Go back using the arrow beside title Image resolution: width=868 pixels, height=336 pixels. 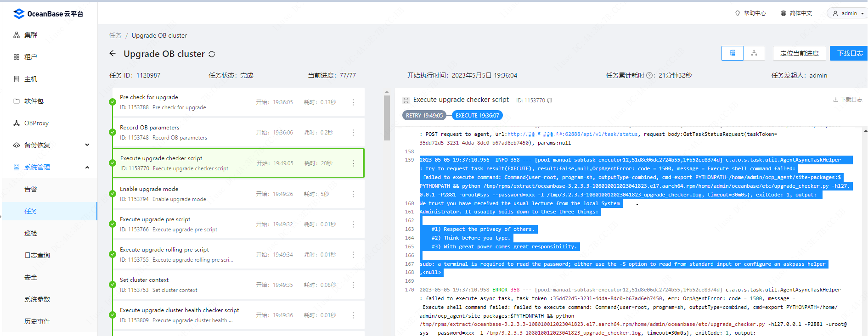(113, 54)
